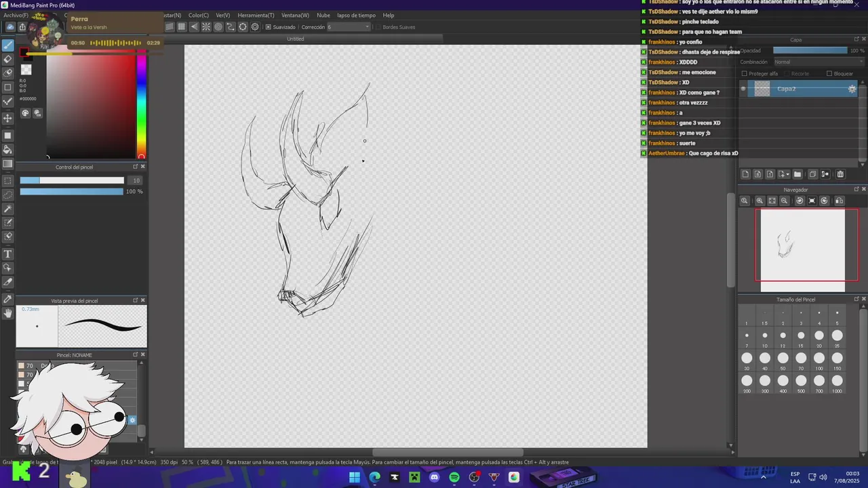The width and height of the screenshot is (868, 488).
Task: Click the curve snap icon
Action: 231,27
